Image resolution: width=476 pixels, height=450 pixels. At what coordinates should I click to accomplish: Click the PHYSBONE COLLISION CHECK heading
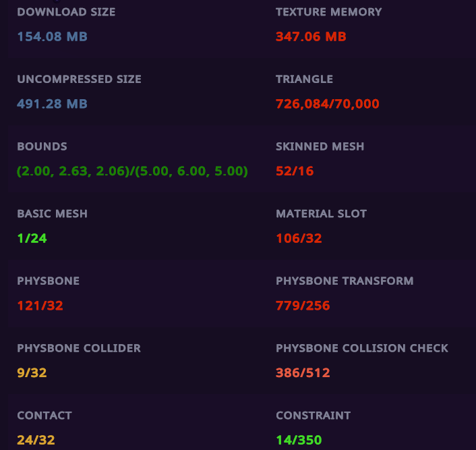(x=362, y=348)
